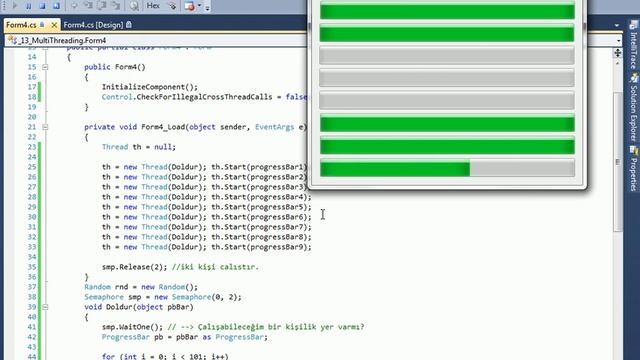
Task: Click 'for (int i = 0; i < 101; i++)' line
Action: tap(165, 356)
